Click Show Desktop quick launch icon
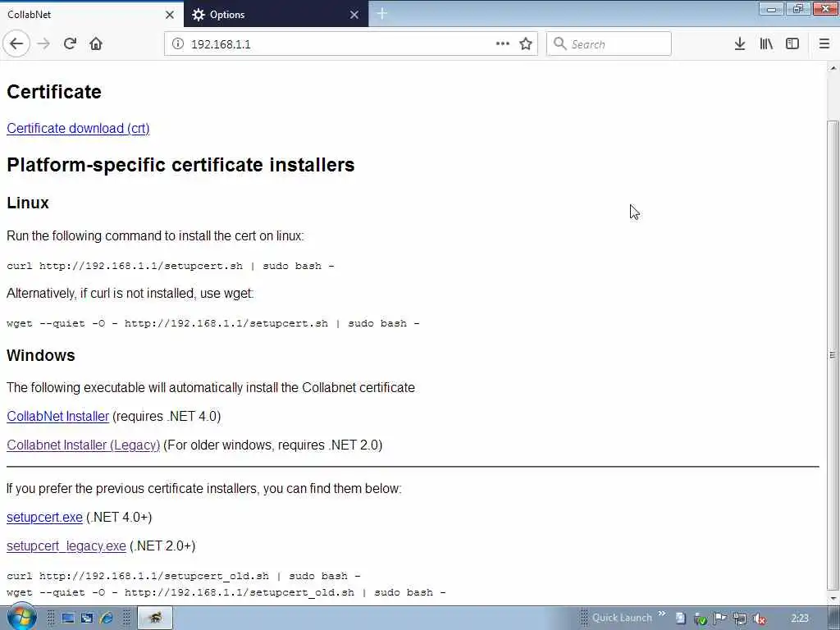The image size is (840, 630). click(68, 619)
